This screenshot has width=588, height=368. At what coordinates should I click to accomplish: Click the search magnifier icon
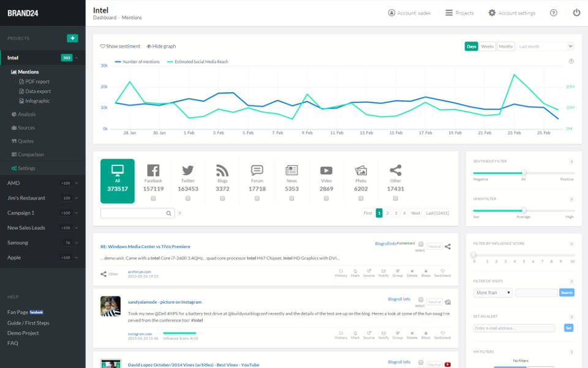coord(169,213)
